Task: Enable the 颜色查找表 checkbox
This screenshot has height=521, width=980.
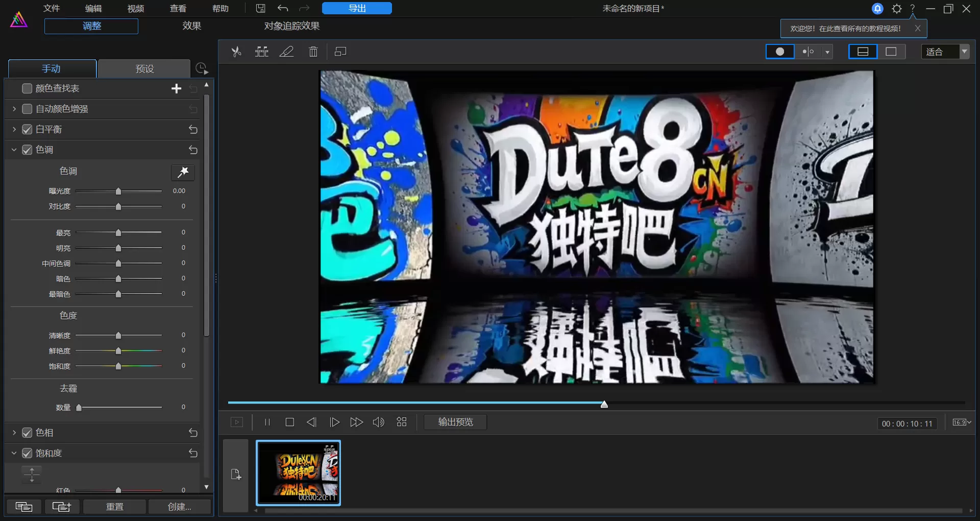Action: point(27,88)
